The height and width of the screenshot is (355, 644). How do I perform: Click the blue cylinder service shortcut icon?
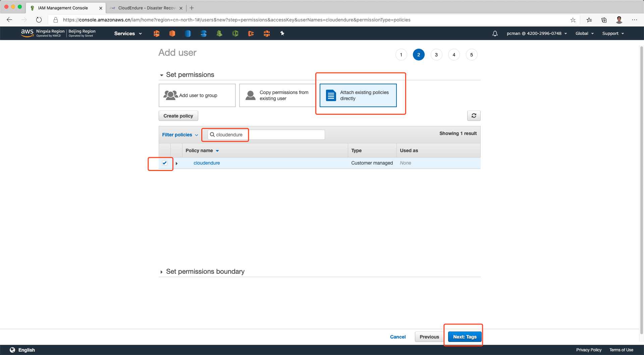click(188, 34)
